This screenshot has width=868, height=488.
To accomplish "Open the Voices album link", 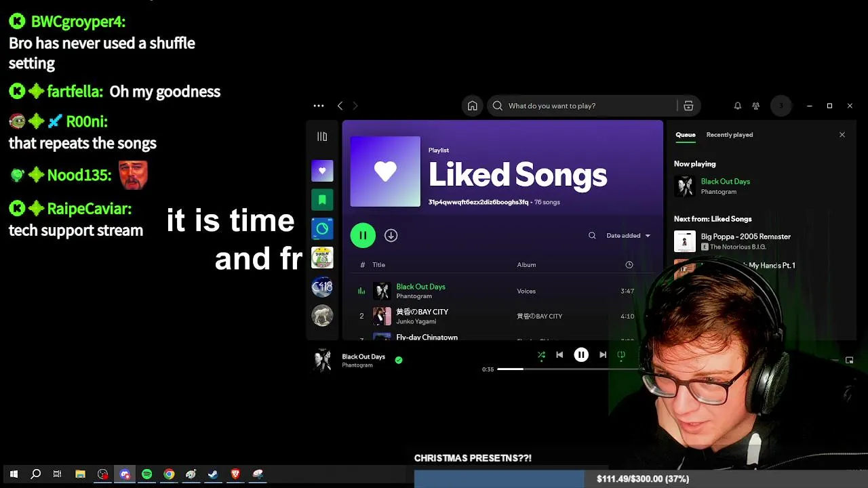I will click(x=526, y=291).
